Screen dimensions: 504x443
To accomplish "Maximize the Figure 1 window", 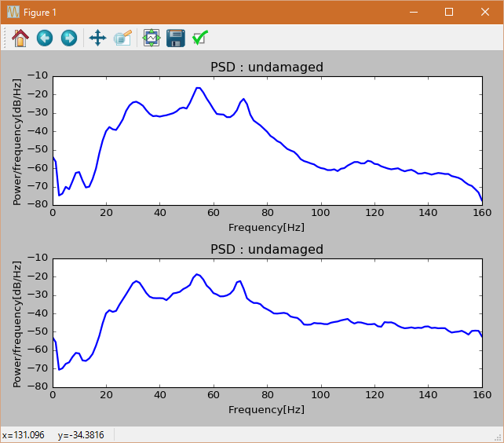I will 449,13.
